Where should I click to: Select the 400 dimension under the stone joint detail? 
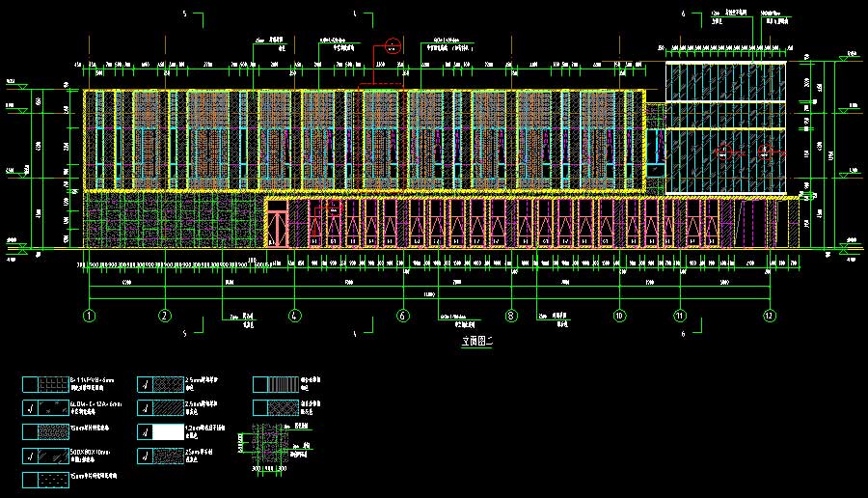point(269,469)
